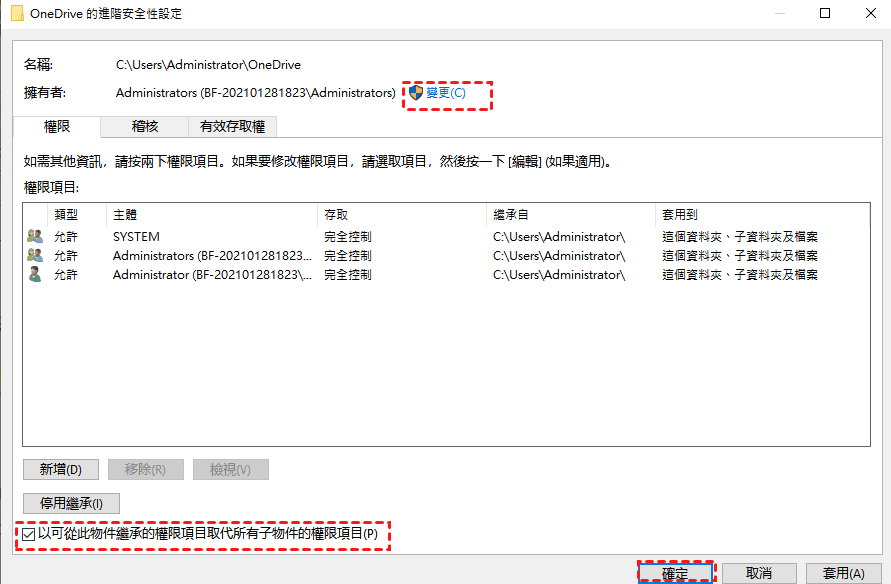The height and width of the screenshot is (584, 891).
Task: Click the 變更(C) owner change link
Action: tap(446, 93)
